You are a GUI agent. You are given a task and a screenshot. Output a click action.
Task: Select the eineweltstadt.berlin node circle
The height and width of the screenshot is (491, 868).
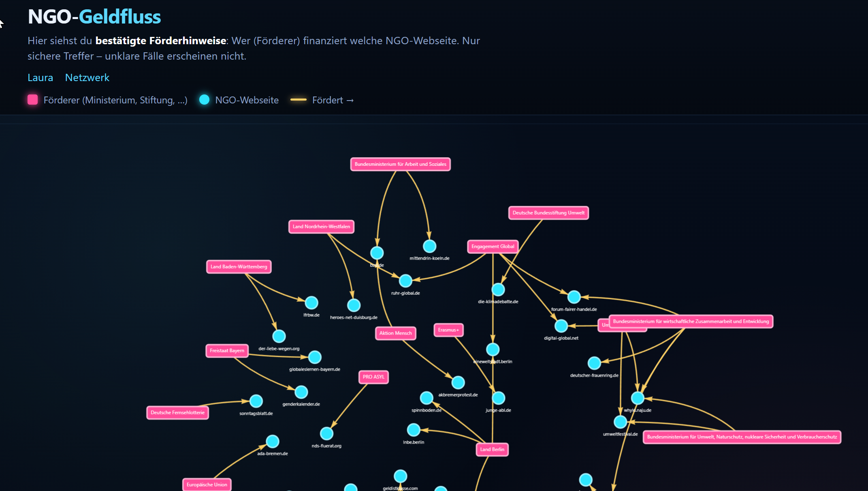pyautogui.click(x=493, y=349)
